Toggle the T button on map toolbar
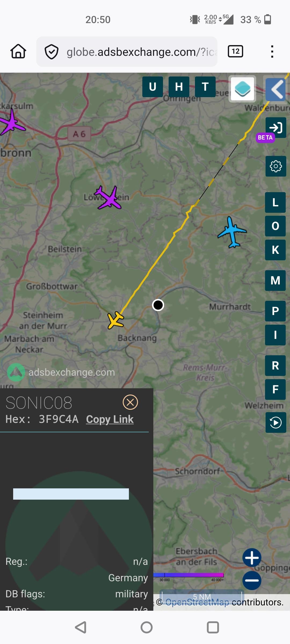 (x=205, y=87)
